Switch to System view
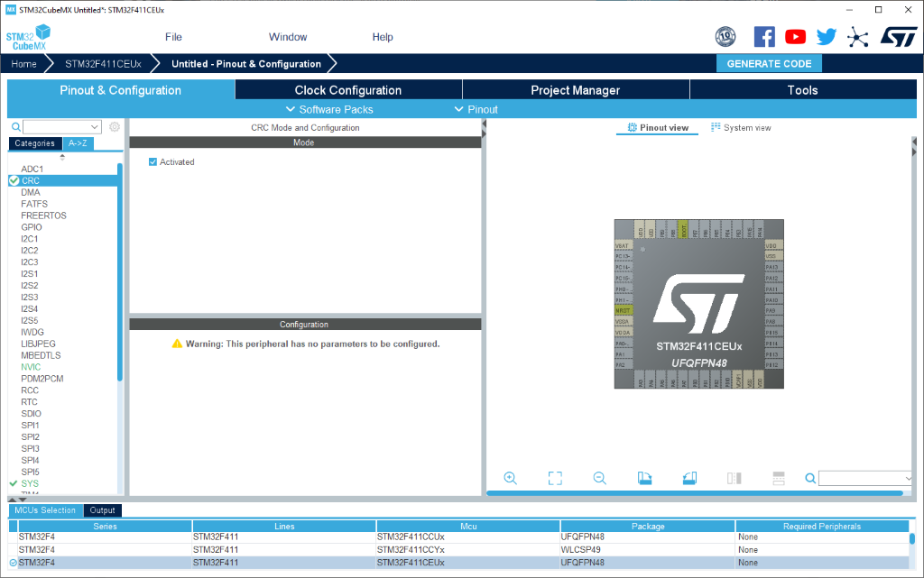Screen dimensions: 924x578 tap(741, 128)
